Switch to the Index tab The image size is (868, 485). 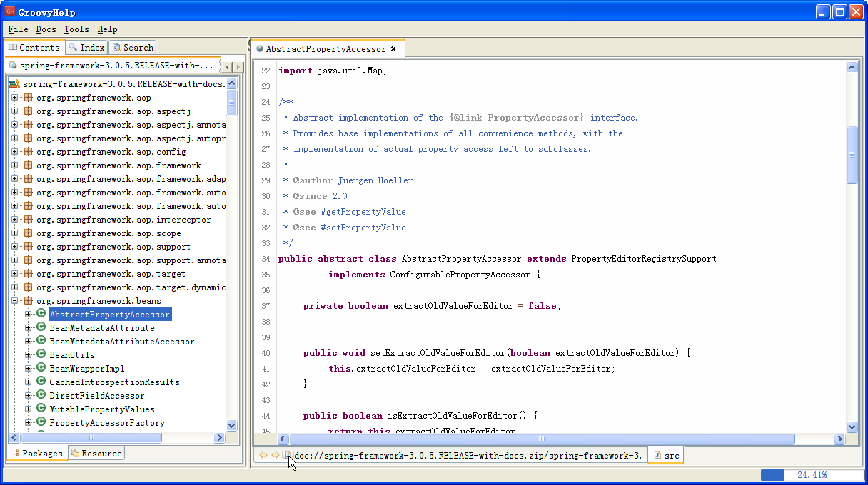click(x=86, y=48)
